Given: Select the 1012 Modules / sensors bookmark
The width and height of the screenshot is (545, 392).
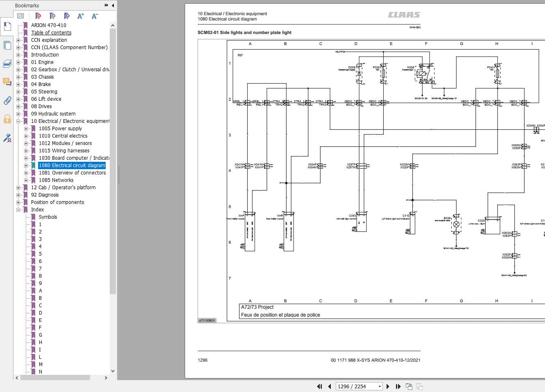Looking at the screenshot, I should point(65,143).
